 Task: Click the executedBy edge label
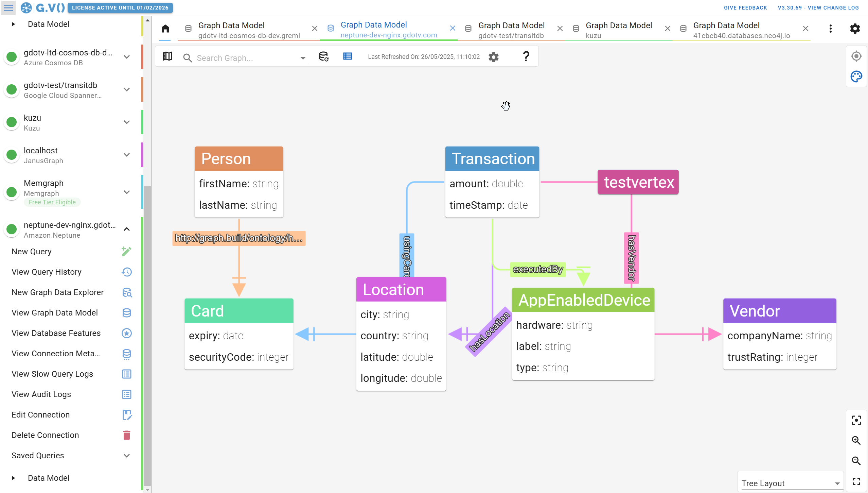(538, 269)
